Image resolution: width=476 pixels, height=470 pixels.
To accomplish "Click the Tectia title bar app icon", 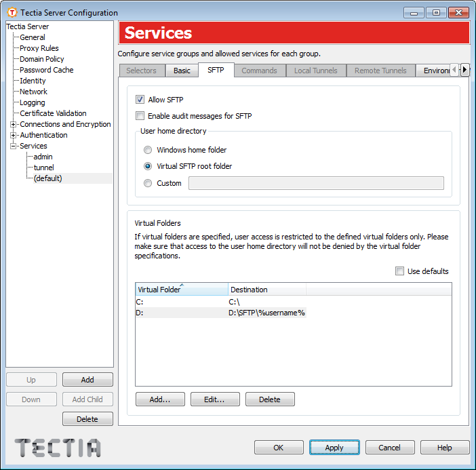I will 12,12.
